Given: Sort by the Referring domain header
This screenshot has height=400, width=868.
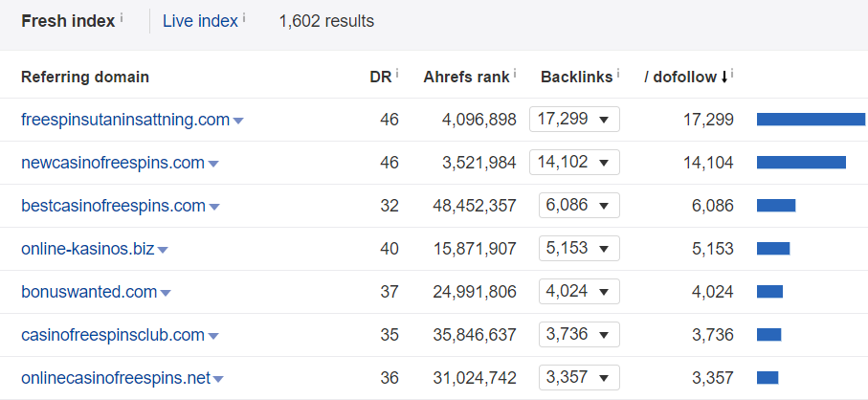Looking at the screenshot, I should coord(85,78).
